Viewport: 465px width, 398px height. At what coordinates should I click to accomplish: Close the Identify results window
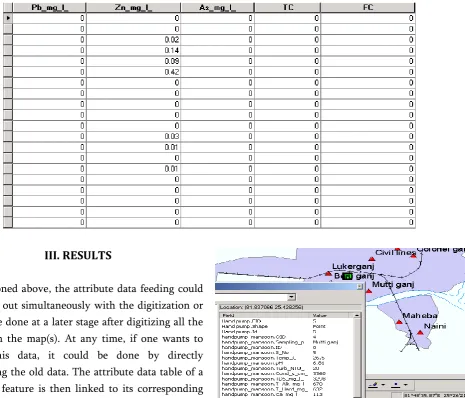coord(359,286)
